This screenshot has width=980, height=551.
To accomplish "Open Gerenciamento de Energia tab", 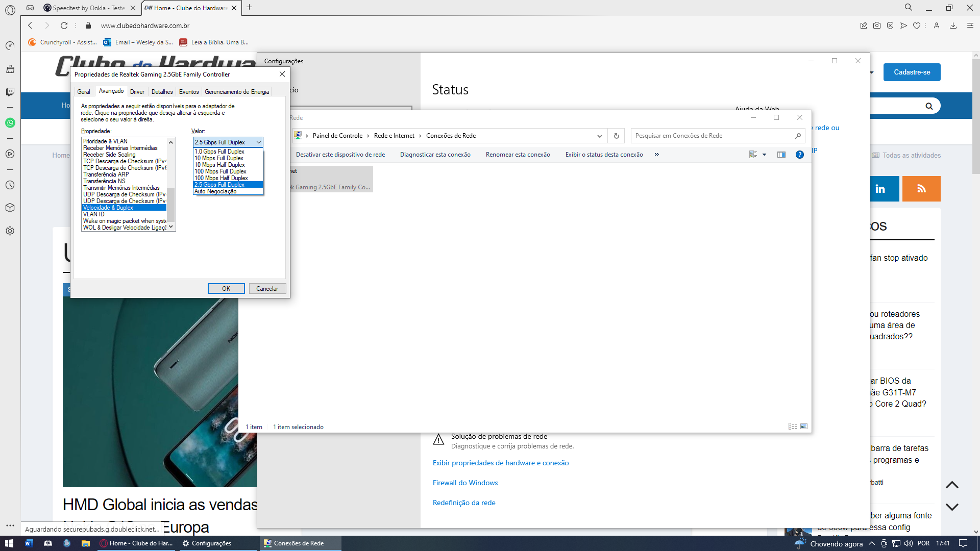I will 237,92.
